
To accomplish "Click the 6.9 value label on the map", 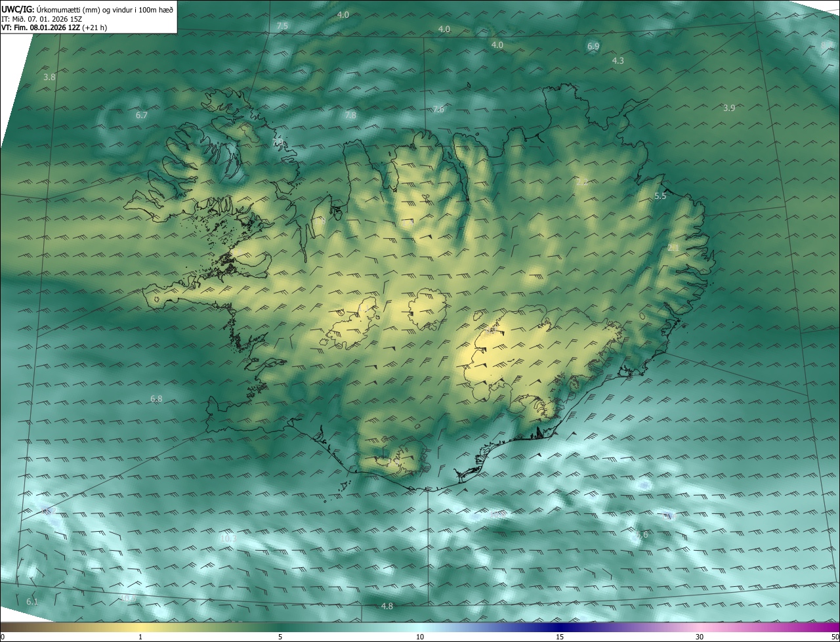I will click(x=593, y=46).
